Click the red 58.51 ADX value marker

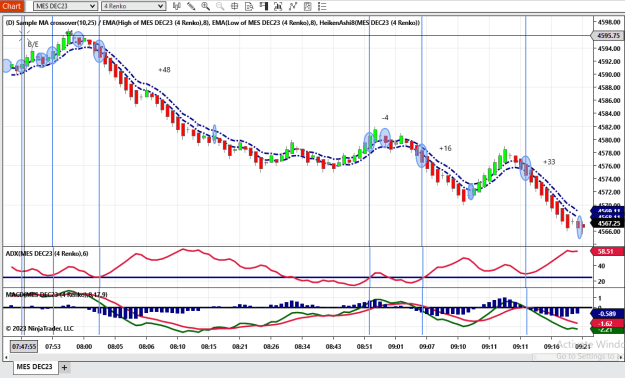click(607, 251)
